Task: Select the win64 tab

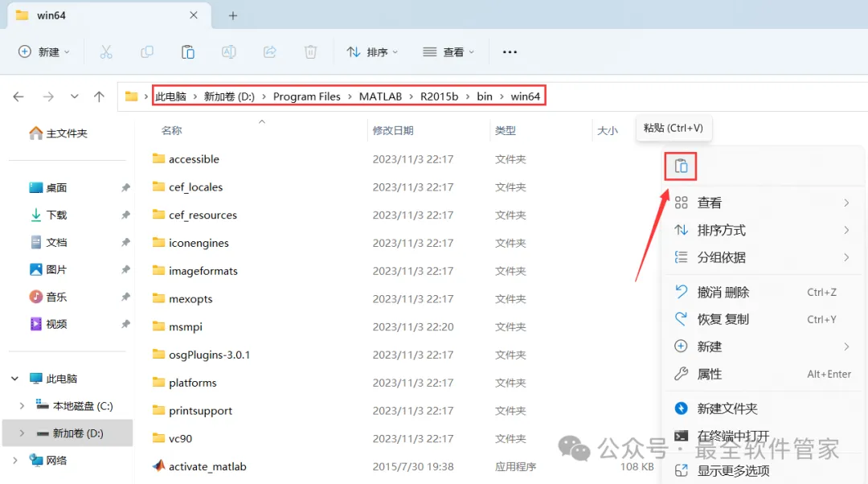Action: (x=108, y=15)
